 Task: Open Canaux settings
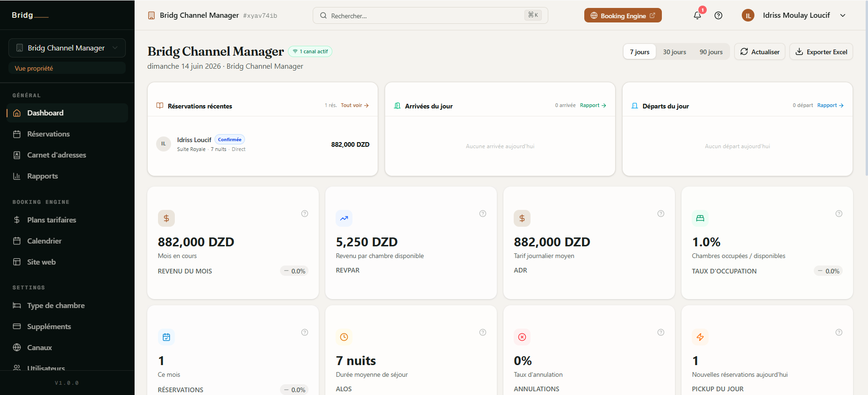click(x=67, y=348)
